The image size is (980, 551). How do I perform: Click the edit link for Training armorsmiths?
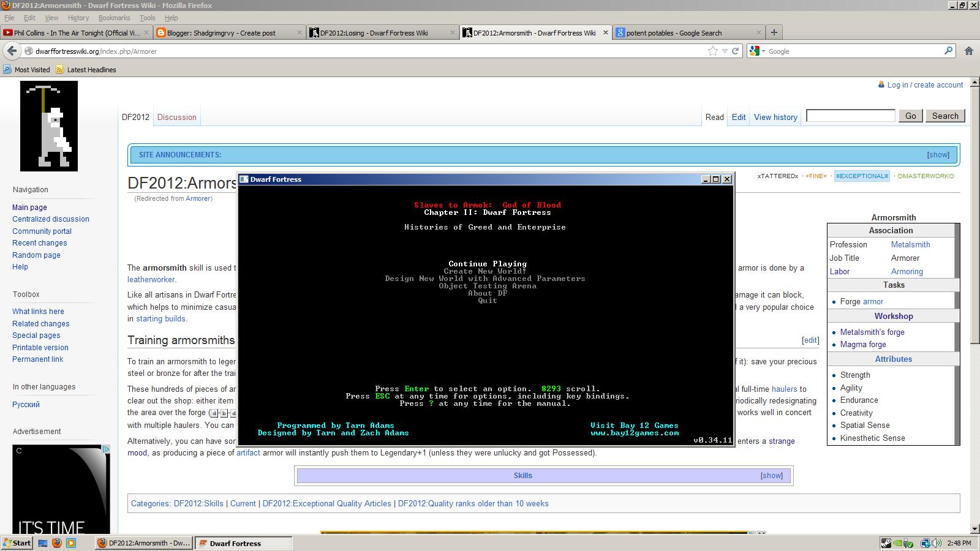point(810,340)
